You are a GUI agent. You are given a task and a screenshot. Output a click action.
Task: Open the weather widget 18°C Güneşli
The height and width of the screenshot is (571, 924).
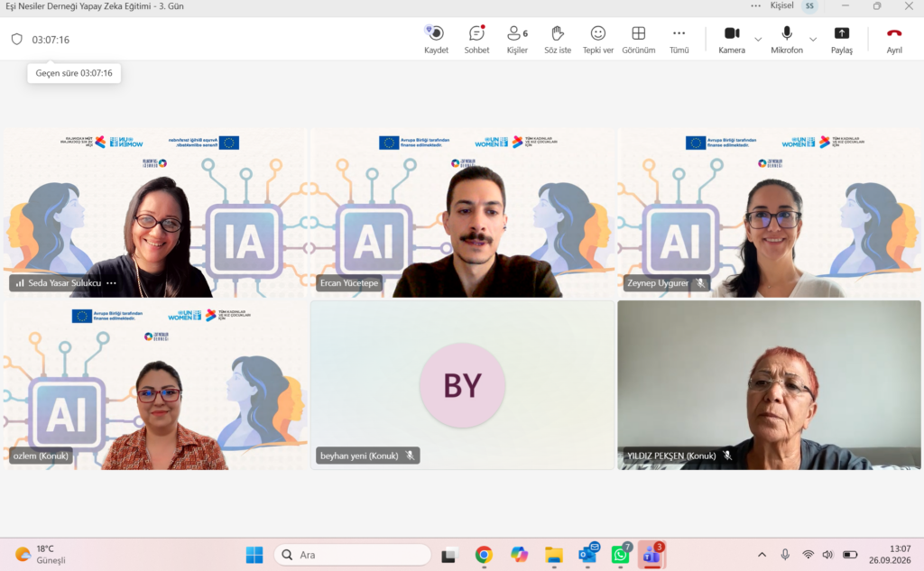pyautogui.click(x=40, y=555)
